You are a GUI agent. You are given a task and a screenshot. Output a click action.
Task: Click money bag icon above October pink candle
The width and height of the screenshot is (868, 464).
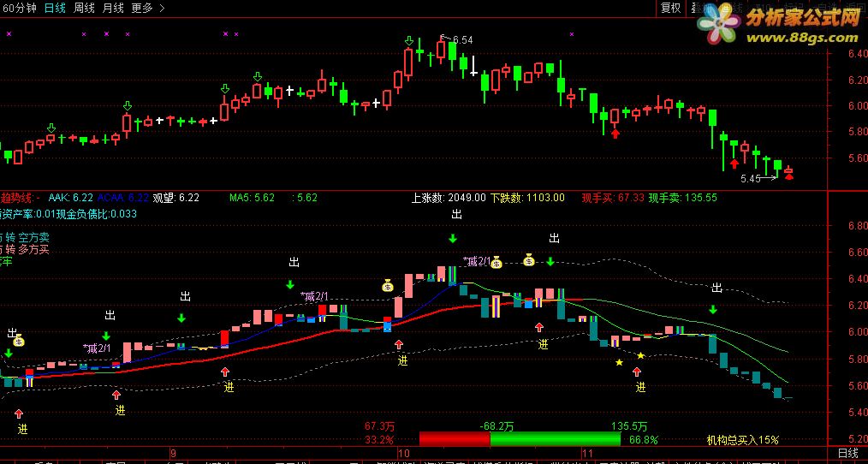tap(388, 286)
